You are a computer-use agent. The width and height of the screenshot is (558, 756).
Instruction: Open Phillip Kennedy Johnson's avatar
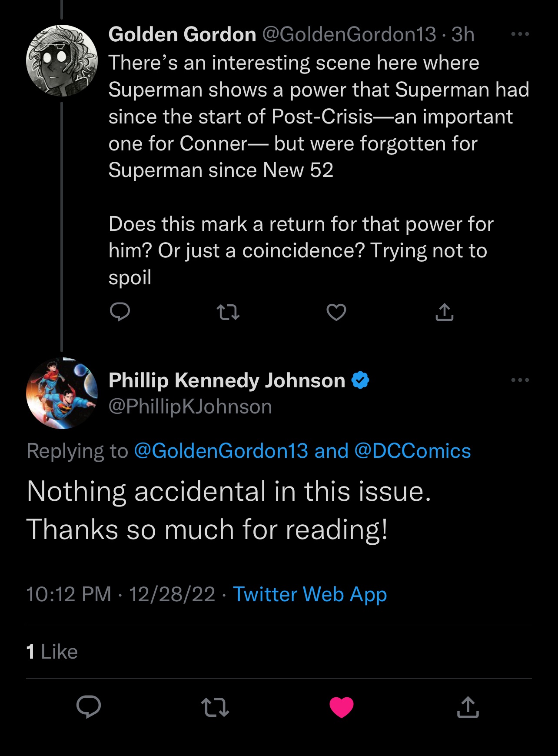pos(62,393)
